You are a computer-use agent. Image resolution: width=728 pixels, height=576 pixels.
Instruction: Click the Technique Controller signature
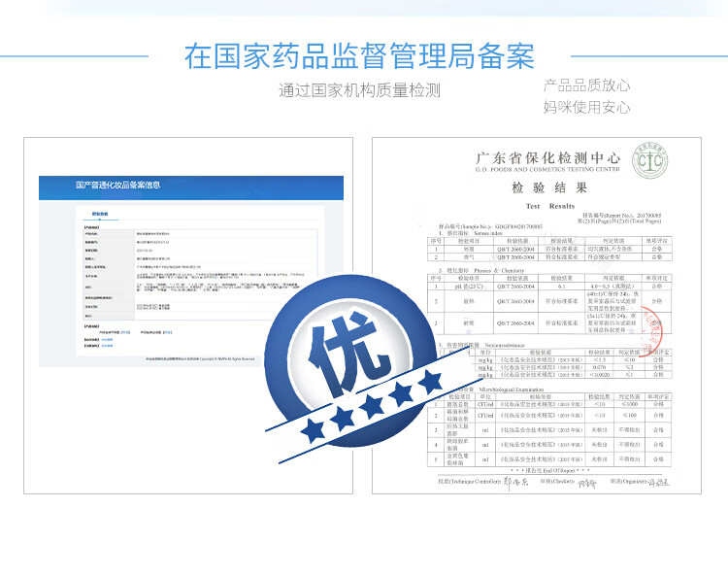(x=515, y=483)
